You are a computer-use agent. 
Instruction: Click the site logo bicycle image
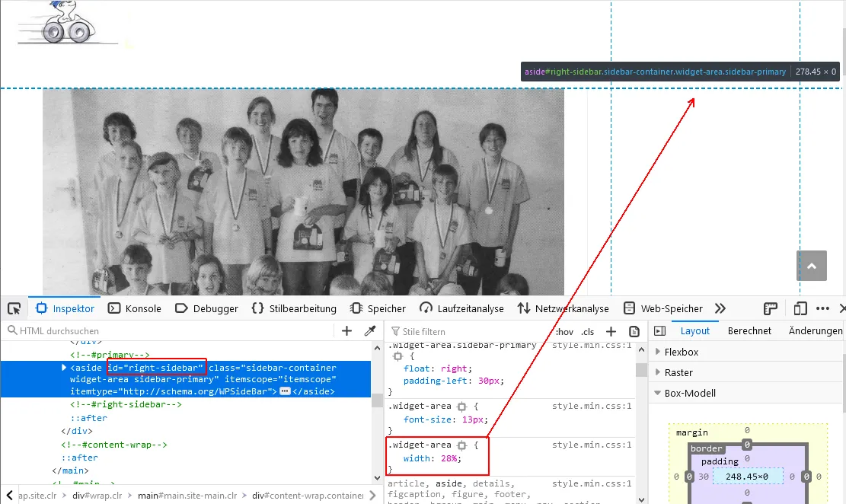68,23
